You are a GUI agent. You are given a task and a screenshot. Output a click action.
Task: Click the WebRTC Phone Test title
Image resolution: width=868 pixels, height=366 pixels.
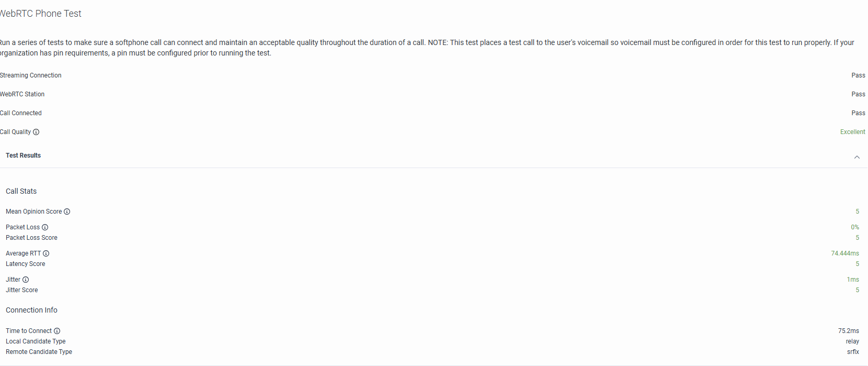(41, 14)
